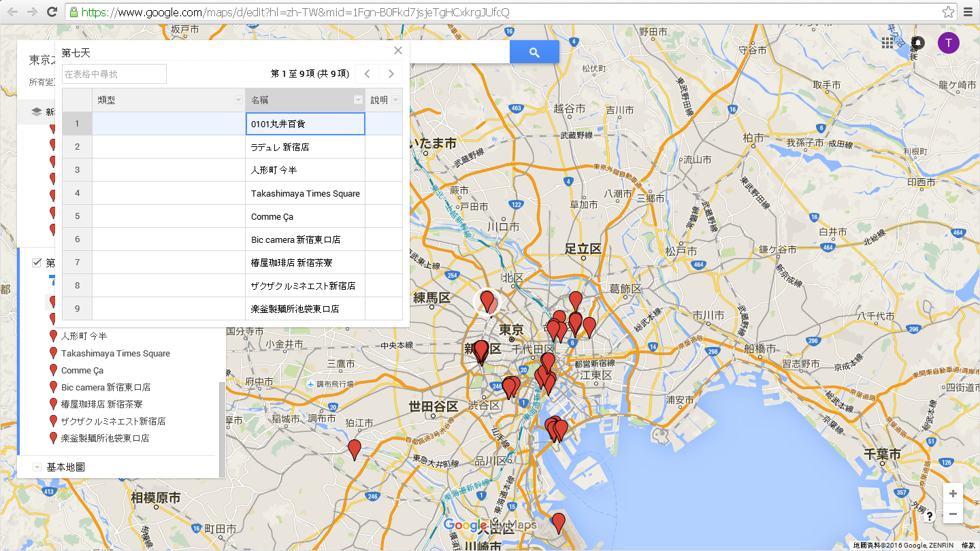The image size is (980, 551).
Task: Open the Chrome hamburger menu
Action: (968, 12)
